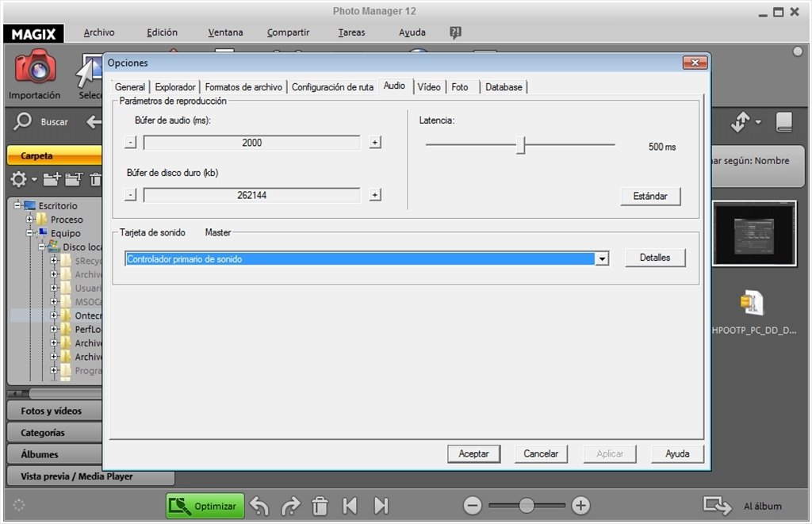Open the Archivo menu
812x524 pixels.
(99, 32)
